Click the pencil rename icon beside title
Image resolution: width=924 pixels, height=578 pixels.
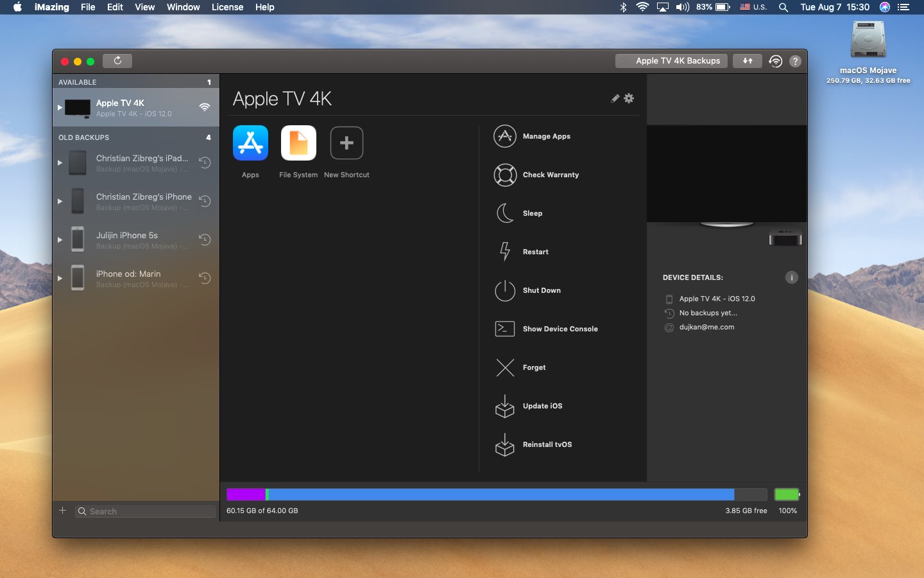[x=615, y=98]
